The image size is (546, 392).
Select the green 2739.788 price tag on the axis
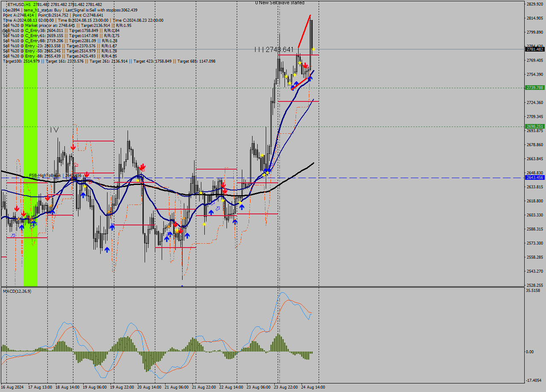(x=534, y=88)
